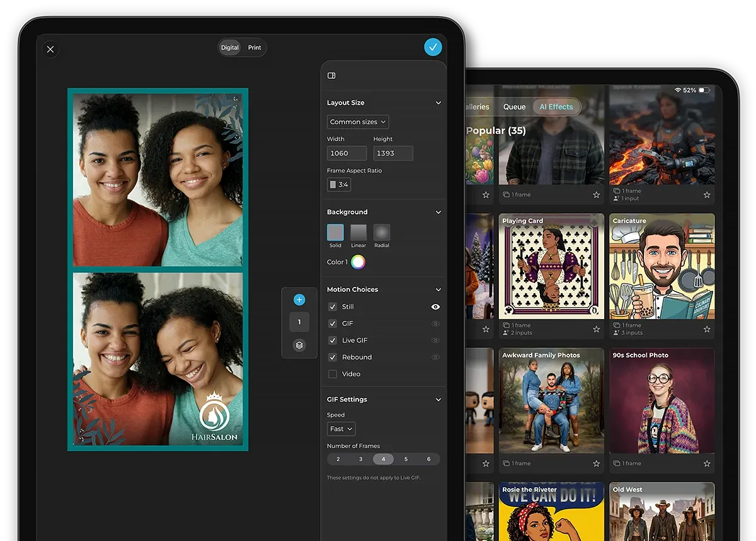
Task: Open Color 1 color wheel picker
Action: click(x=358, y=262)
